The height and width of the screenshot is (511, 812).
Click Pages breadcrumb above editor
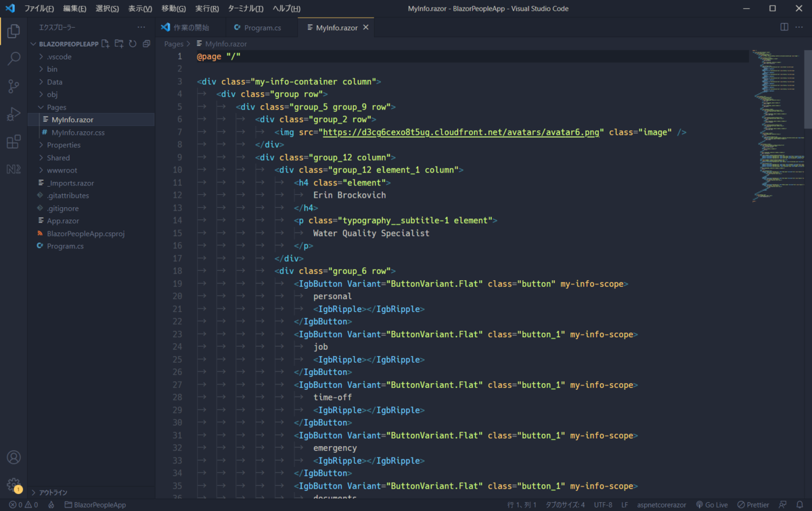pyautogui.click(x=173, y=44)
